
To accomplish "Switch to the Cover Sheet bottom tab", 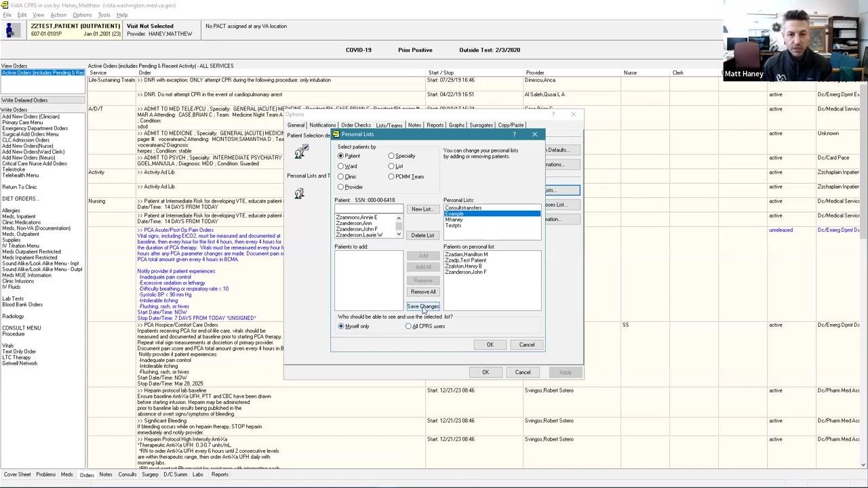I will point(17,474).
